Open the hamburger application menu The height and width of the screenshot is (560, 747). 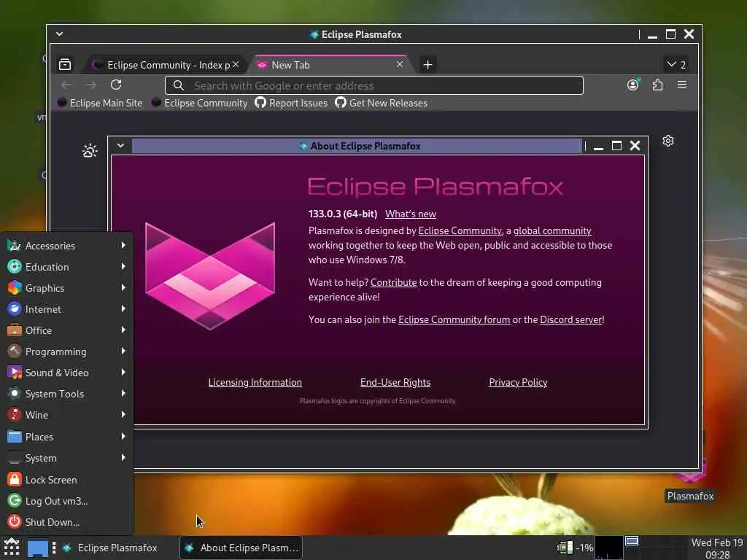[x=682, y=85]
